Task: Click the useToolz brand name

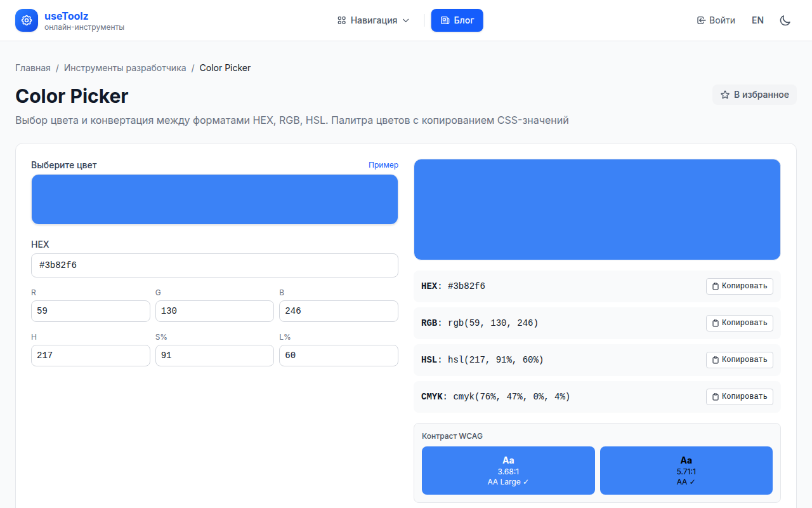Action: pyautogui.click(x=67, y=16)
